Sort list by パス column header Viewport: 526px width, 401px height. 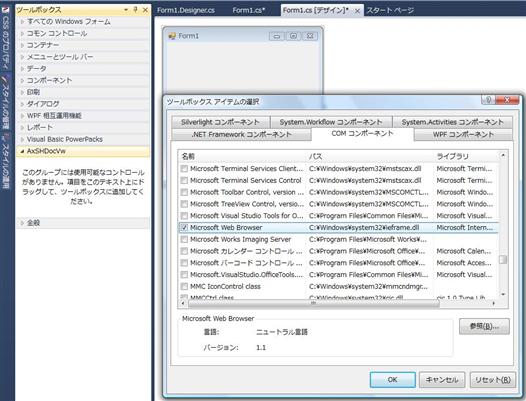coord(370,156)
